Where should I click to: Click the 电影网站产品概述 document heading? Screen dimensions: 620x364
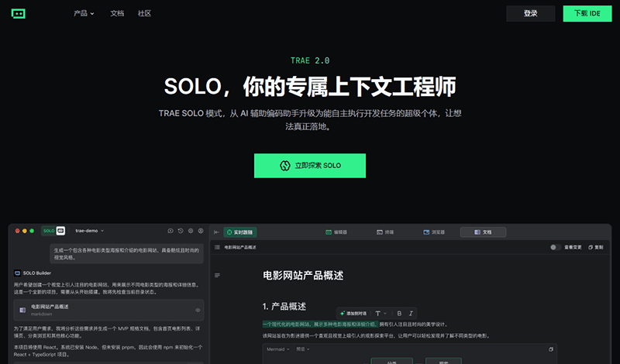[x=303, y=276]
